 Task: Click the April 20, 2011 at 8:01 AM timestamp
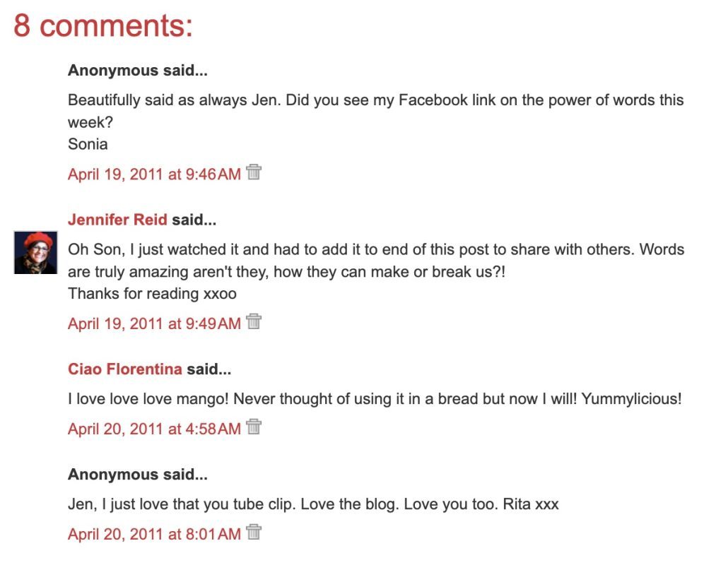pyautogui.click(x=154, y=534)
